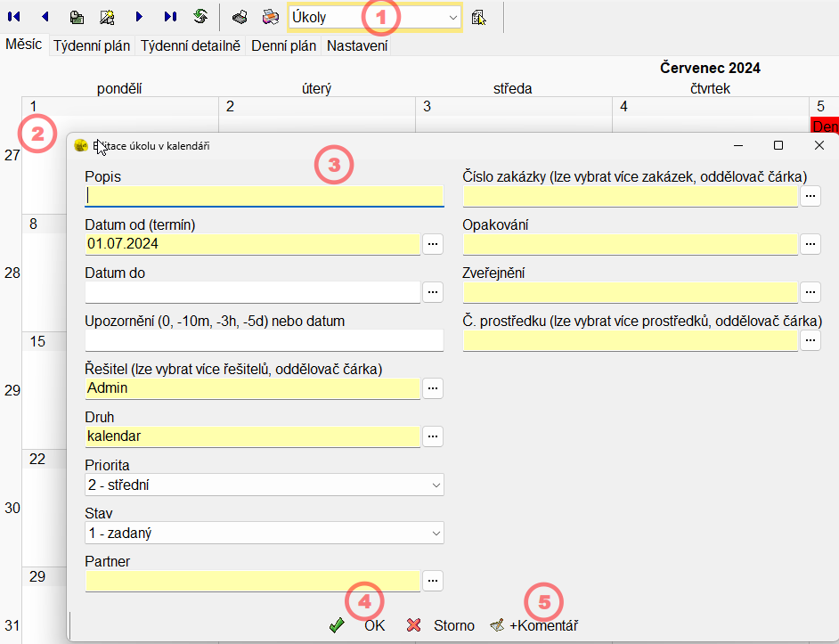
Task: Refresh the calendar with the green arrows icon
Action: (200, 17)
